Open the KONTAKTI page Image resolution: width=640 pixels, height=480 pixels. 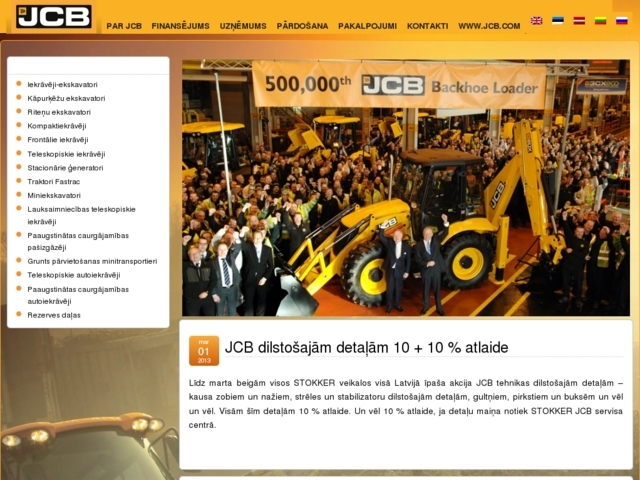click(427, 26)
